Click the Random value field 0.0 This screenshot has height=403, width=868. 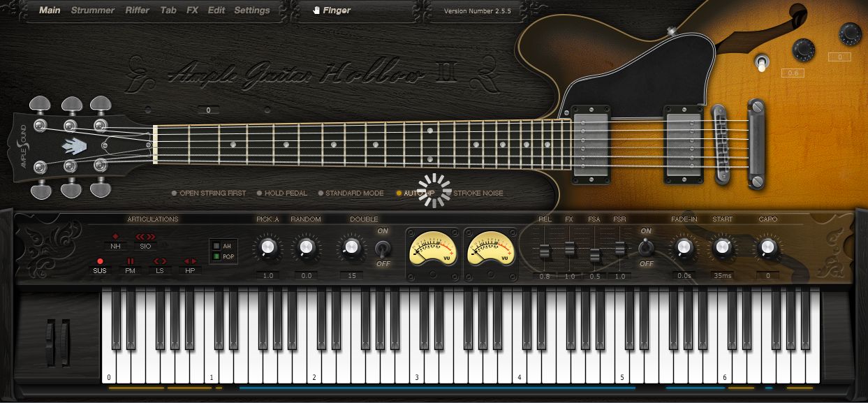click(x=306, y=276)
